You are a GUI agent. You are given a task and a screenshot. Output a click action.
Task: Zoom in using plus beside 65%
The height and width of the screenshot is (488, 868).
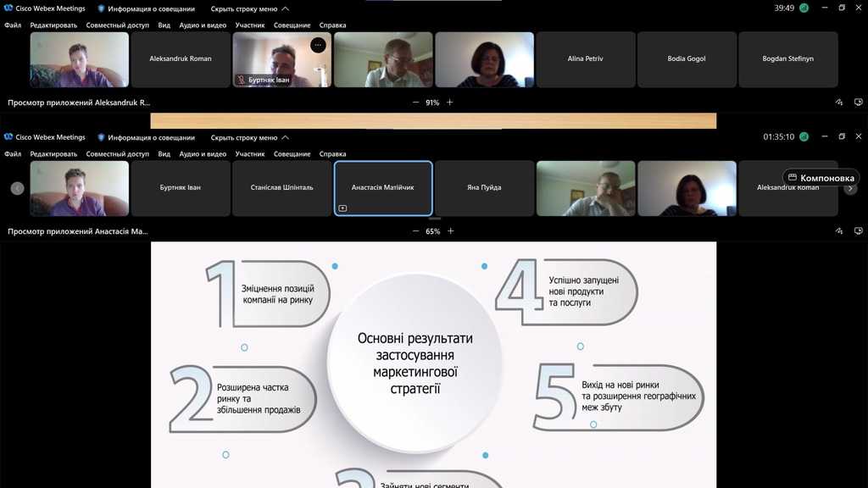(x=450, y=231)
